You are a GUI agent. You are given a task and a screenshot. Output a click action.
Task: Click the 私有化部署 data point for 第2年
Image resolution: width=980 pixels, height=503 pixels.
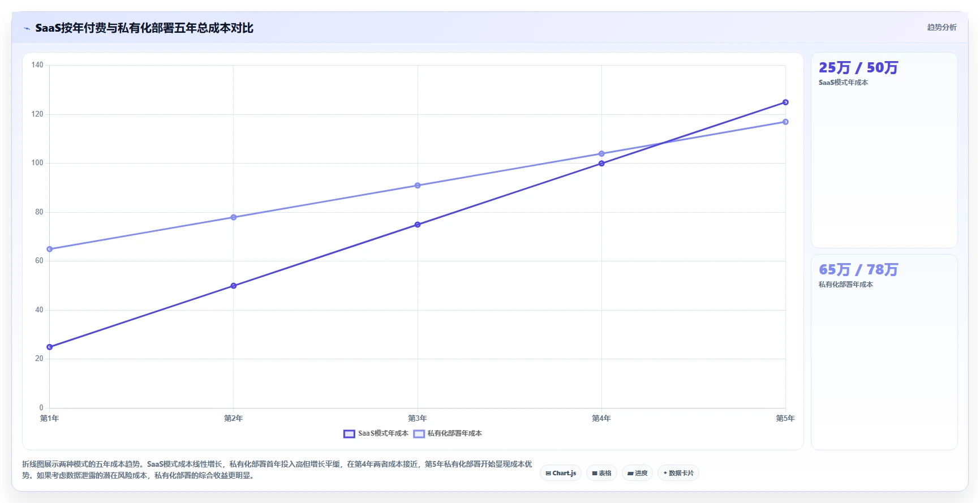(x=234, y=217)
